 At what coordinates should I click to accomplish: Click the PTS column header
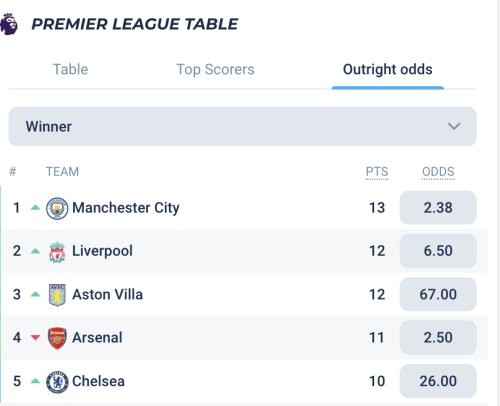click(377, 172)
